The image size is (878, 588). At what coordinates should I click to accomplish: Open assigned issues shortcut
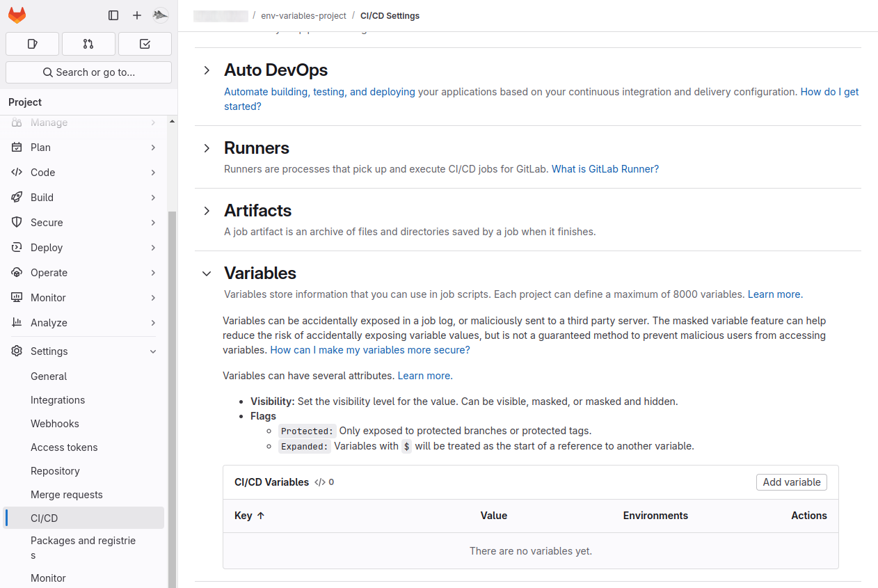coord(32,44)
